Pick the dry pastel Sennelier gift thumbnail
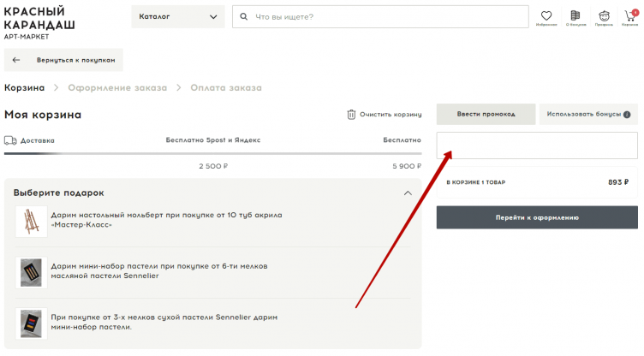 tap(31, 323)
